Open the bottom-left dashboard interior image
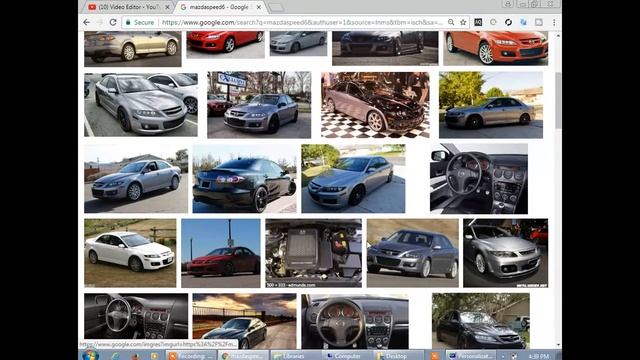Viewport: 640px width, 360px height. [x=136, y=316]
